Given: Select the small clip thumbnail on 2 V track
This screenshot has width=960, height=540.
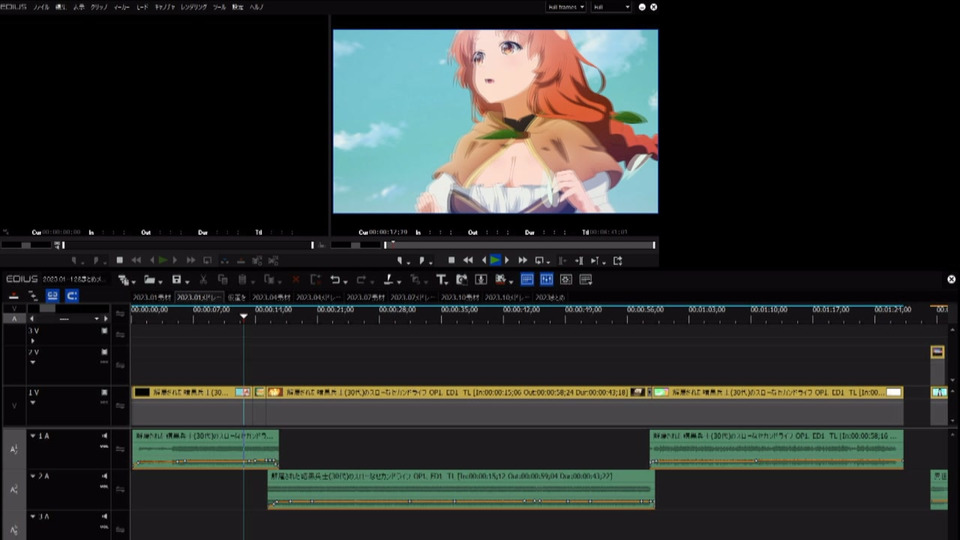Looking at the screenshot, I should pos(937,352).
